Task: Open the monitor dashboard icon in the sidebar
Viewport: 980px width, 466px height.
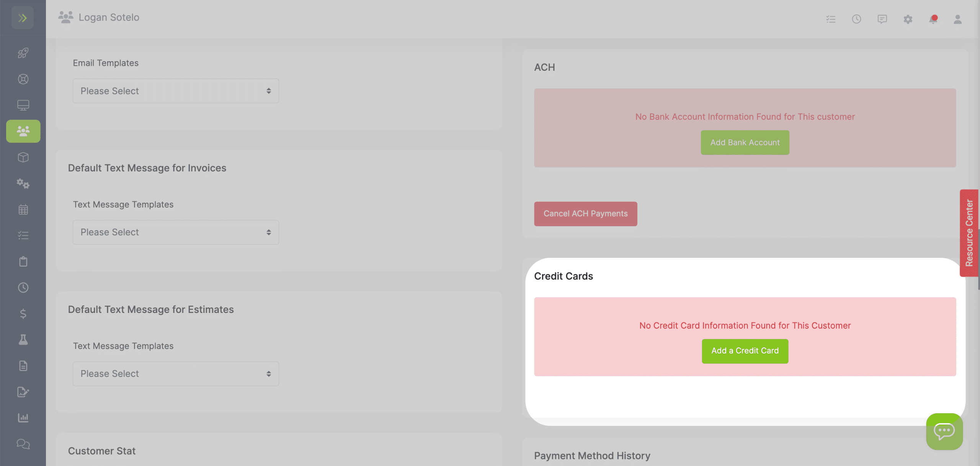Action: coord(23,105)
